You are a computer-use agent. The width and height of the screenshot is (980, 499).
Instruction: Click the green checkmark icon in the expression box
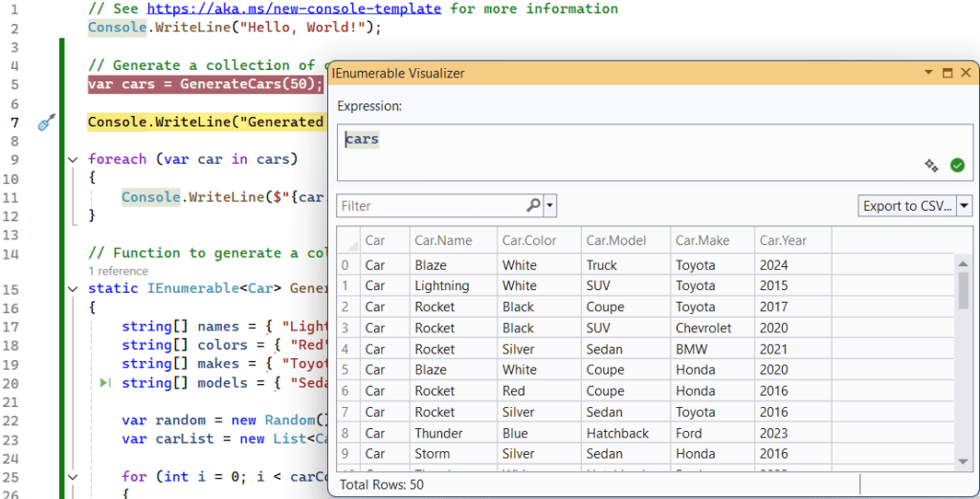[x=957, y=166]
